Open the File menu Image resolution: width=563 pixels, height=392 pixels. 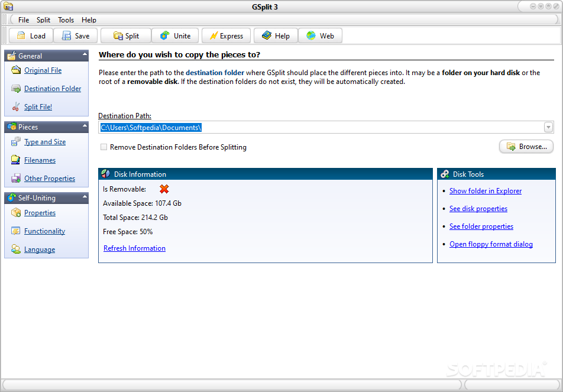click(x=24, y=20)
